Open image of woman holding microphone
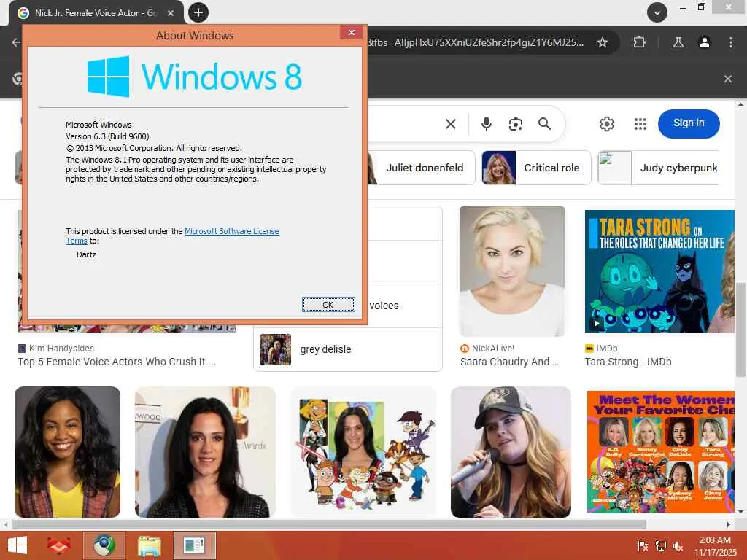 [x=511, y=452]
